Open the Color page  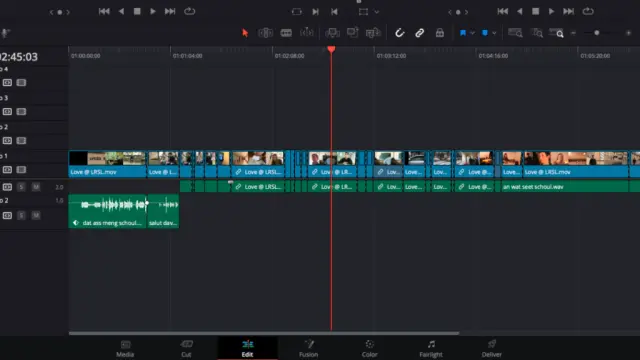pos(369,349)
